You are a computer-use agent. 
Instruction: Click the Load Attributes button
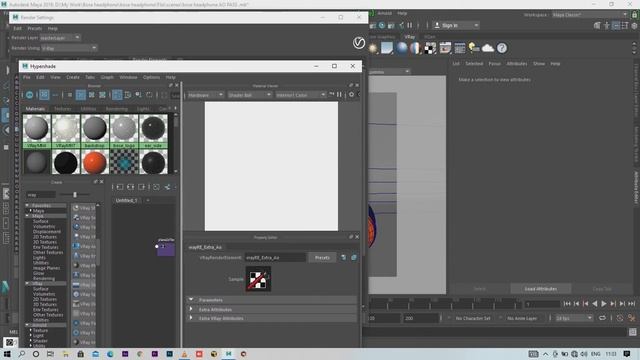click(540, 289)
